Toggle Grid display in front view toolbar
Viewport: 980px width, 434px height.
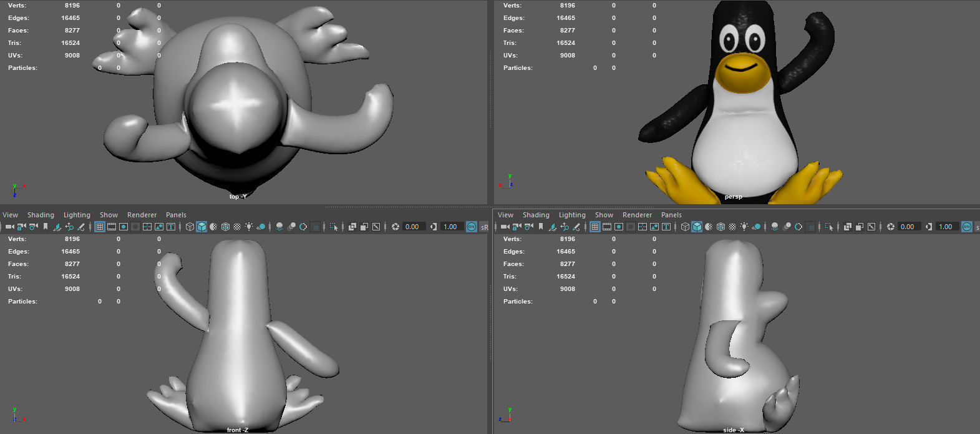coord(100,227)
